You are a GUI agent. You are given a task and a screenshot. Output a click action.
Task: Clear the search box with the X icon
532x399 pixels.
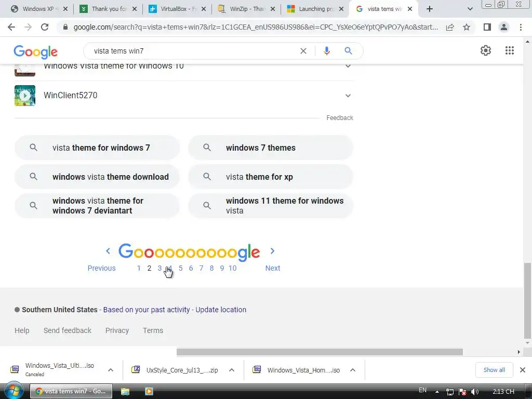point(303,51)
